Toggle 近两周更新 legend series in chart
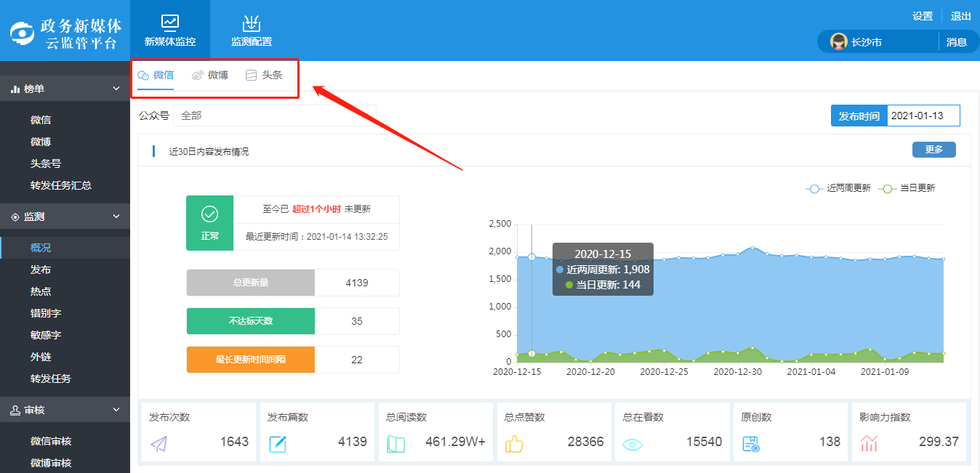 point(838,188)
